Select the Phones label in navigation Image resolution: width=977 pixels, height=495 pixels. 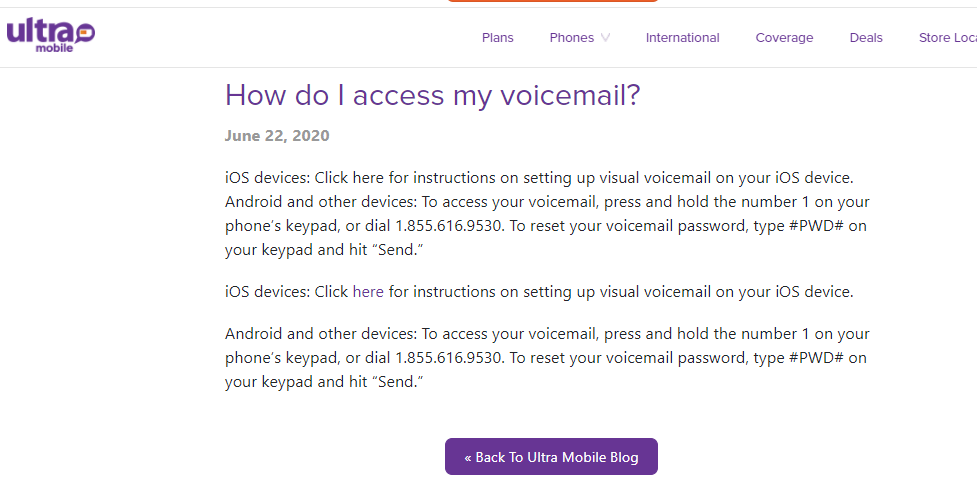point(571,38)
